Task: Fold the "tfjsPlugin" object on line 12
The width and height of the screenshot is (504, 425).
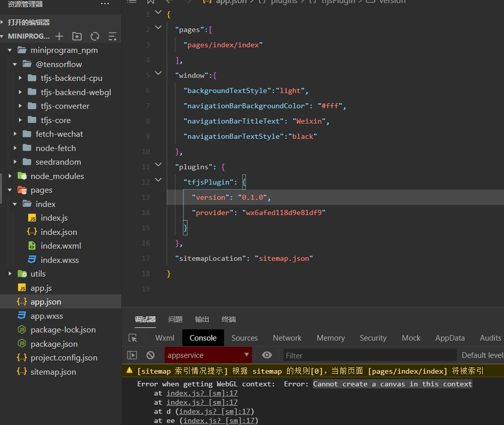Action: [159, 180]
